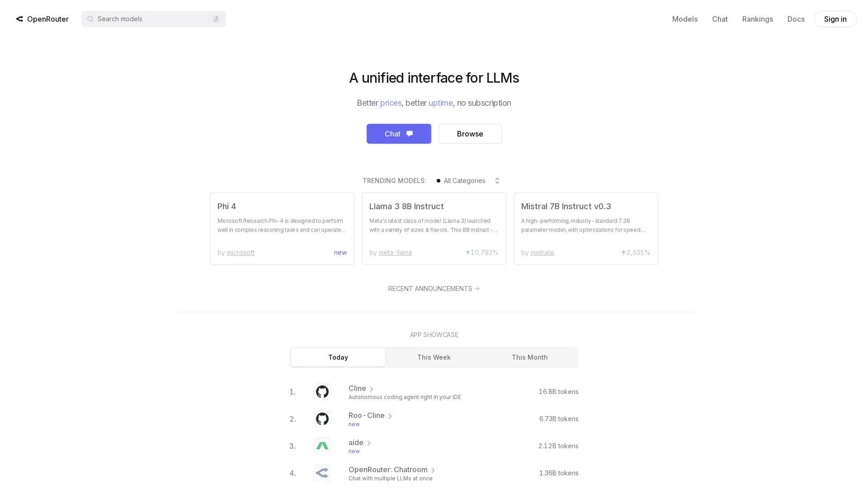Switch to the This Month tab
The image size is (868, 488).
[x=529, y=357]
